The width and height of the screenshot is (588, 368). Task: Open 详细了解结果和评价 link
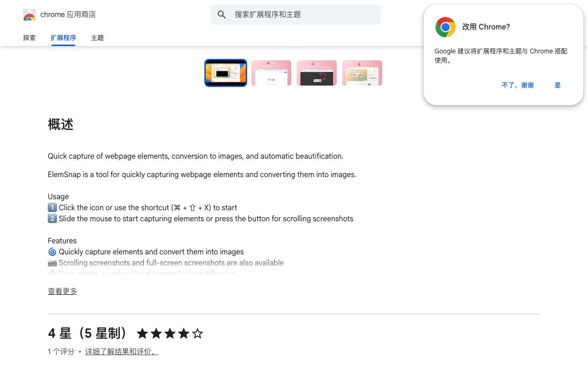tap(122, 351)
